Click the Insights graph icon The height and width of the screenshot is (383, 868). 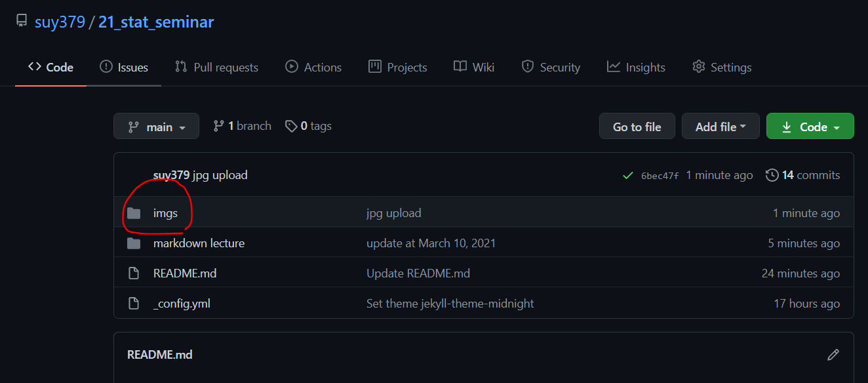coord(614,66)
